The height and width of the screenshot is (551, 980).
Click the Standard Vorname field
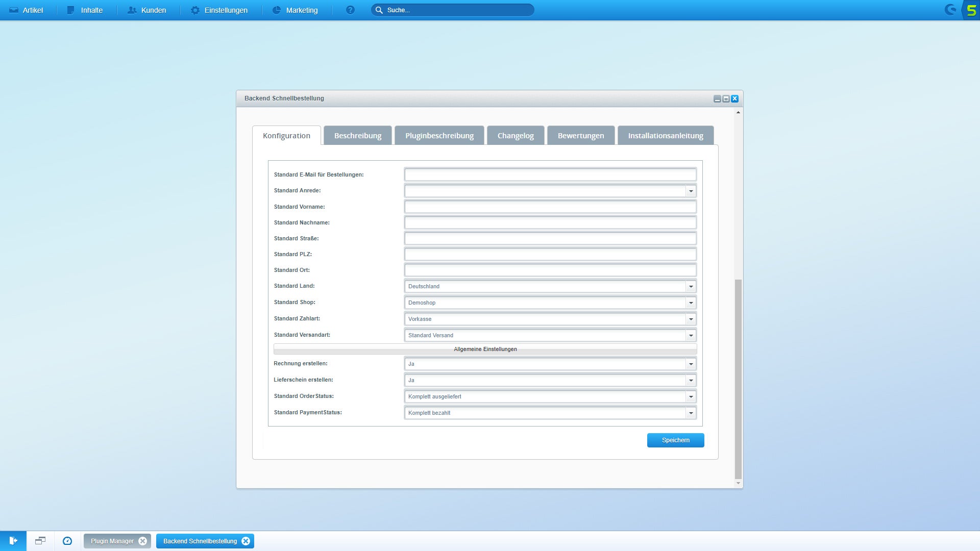(550, 207)
